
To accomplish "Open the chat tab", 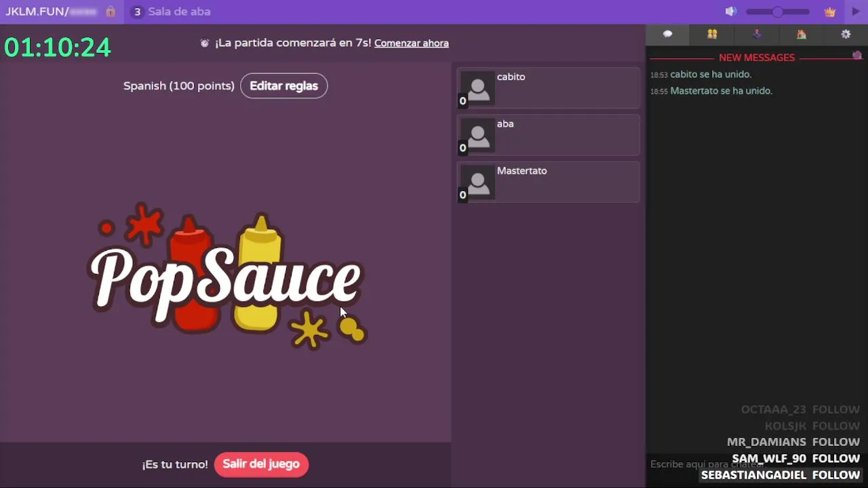I will point(667,34).
